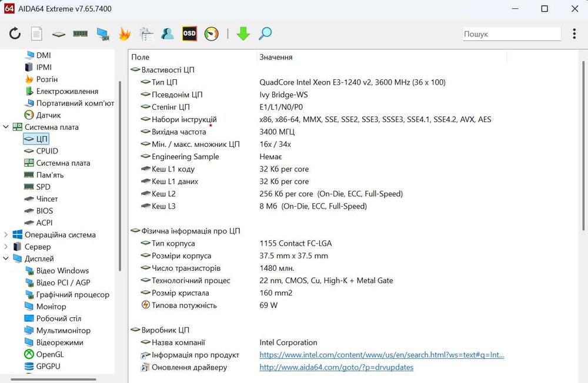Select Системна плата child item

[x=57, y=163]
